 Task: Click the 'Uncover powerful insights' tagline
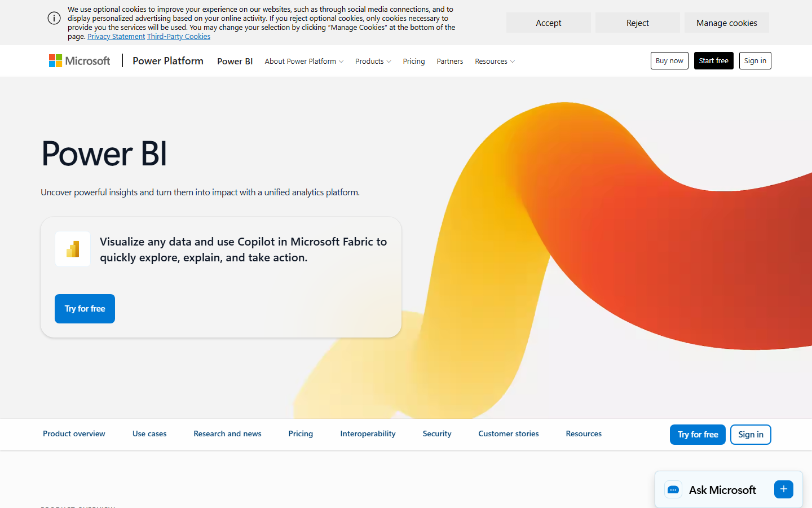point(200,192)
